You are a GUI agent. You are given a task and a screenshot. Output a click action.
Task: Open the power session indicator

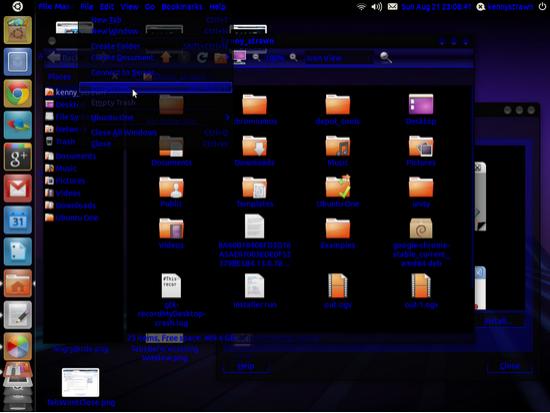coord(542,7)
